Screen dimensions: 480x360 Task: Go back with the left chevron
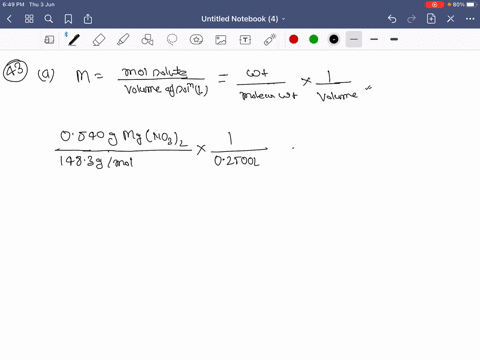click(x=9, y=19)
